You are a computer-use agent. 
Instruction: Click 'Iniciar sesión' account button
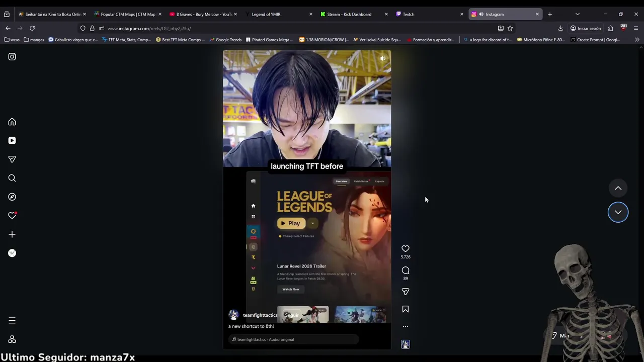coord(586,28)
